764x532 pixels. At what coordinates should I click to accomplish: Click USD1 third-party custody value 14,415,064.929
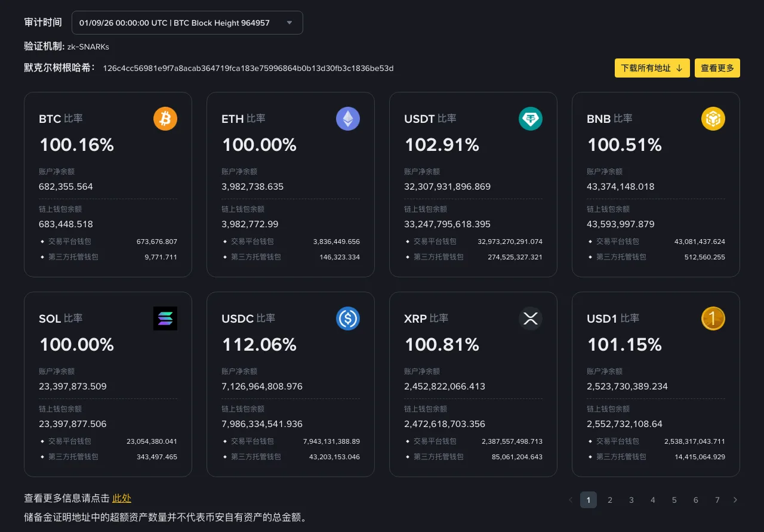[700, 457]
